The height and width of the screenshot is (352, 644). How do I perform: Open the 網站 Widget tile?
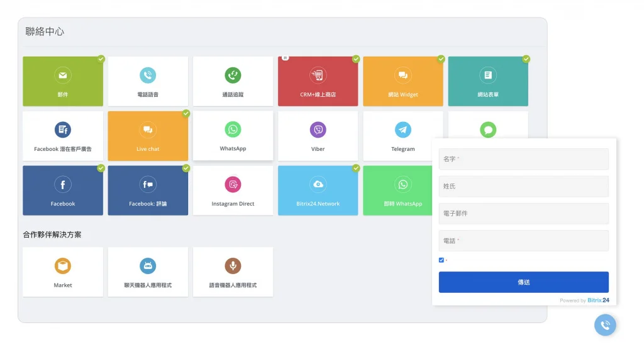tap(403, 81)
